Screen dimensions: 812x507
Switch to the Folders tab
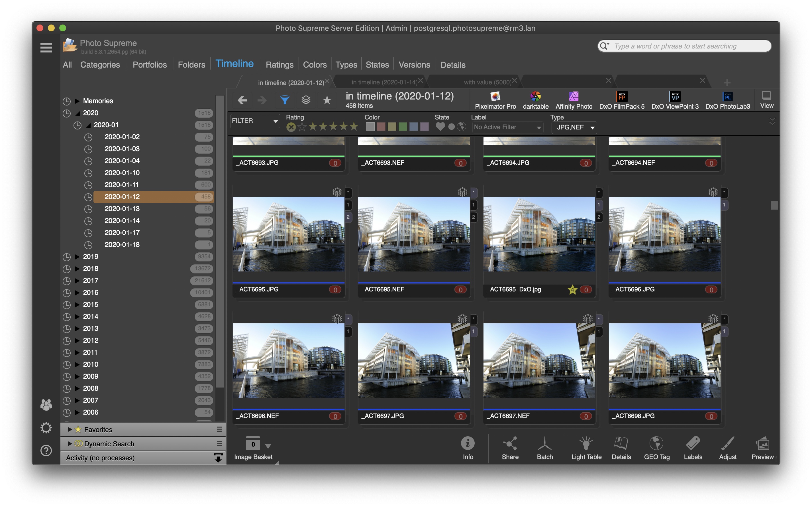[191, 65]
